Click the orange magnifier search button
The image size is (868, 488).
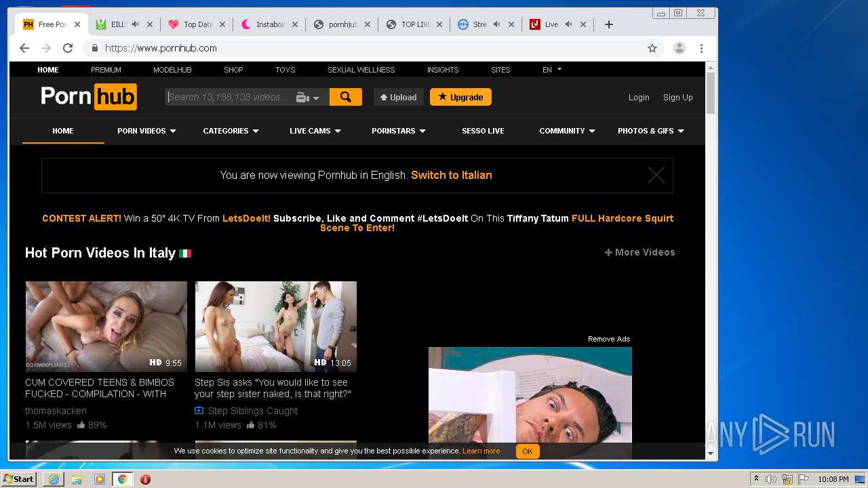click(346, 97)
